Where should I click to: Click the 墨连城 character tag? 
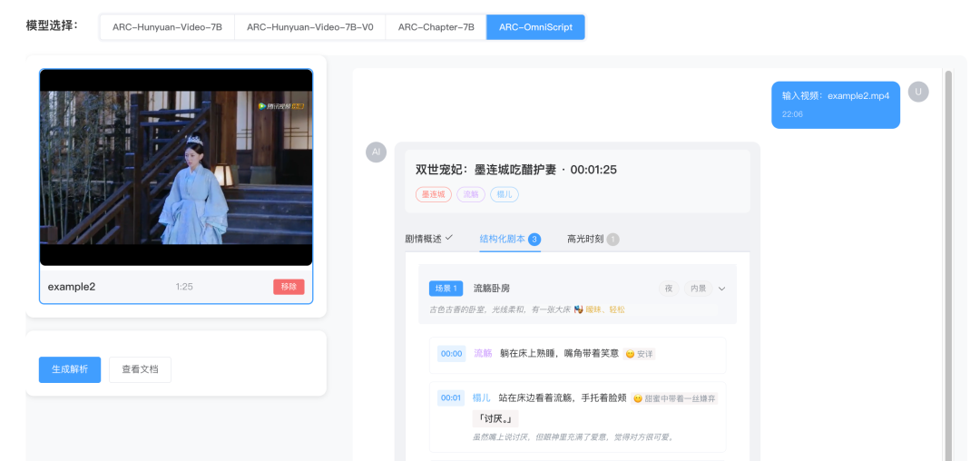click(433, 194)
